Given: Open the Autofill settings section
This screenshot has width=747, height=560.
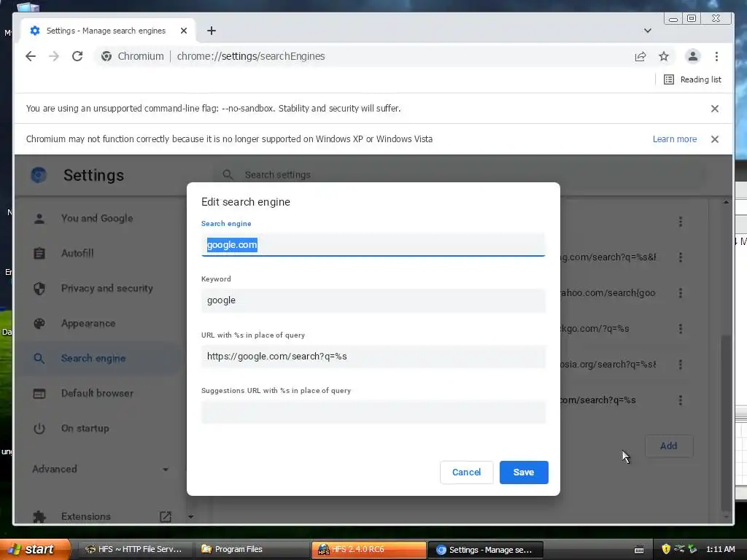Looking at the screenshot, I should (77, 253).
